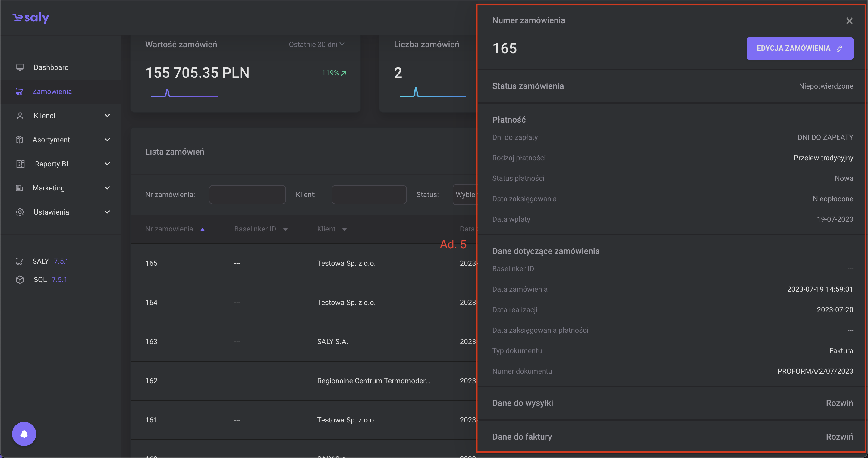
Task: Close the order details panel
Action: 849,21
